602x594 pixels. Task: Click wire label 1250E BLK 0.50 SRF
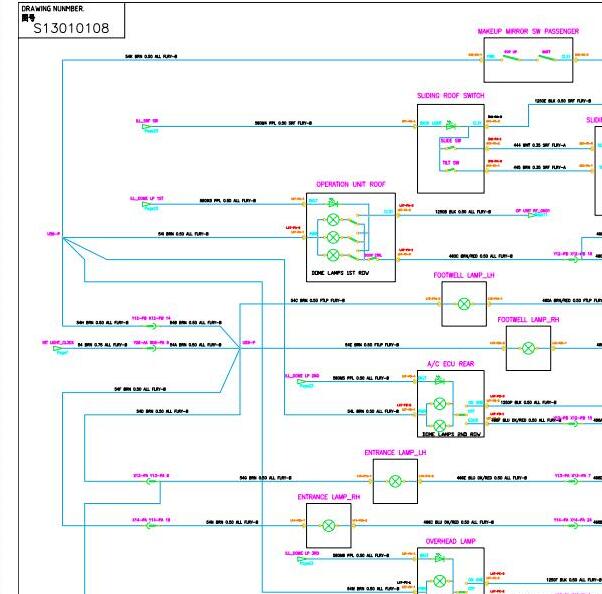pyautogui.click(x=563, y=101)
